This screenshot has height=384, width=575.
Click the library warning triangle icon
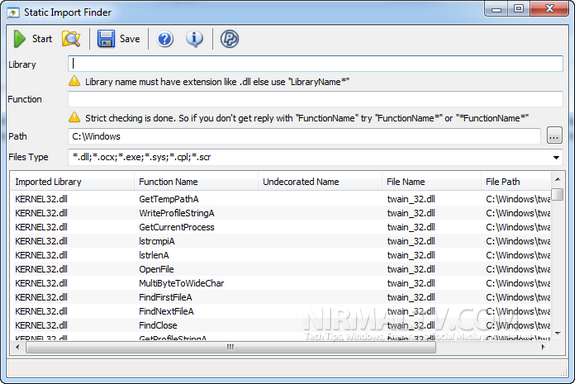click(74, 81)
